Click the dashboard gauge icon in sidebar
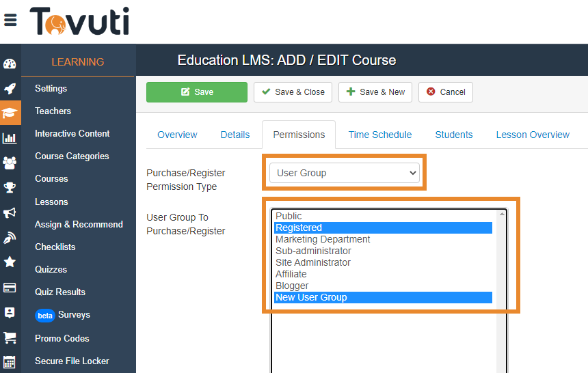This screenshot has height=373, width=588. click(10, 64)
